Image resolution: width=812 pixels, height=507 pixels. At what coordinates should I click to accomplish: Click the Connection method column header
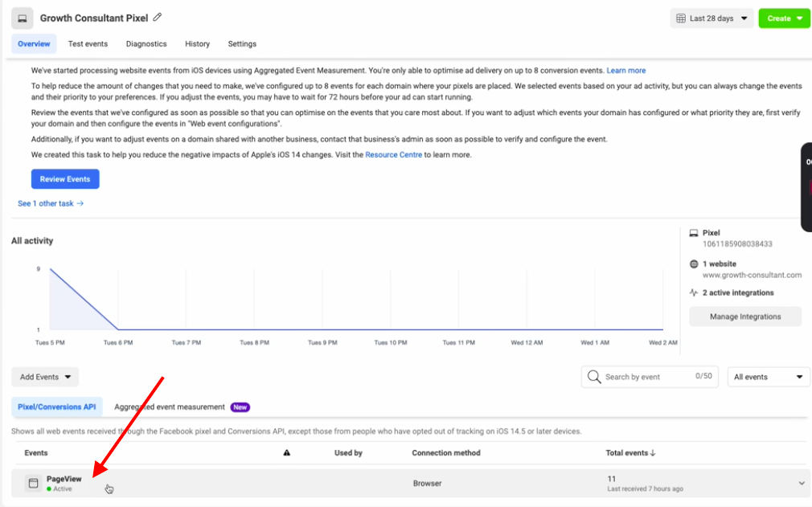pyautogui.click(x=446, y=452)
